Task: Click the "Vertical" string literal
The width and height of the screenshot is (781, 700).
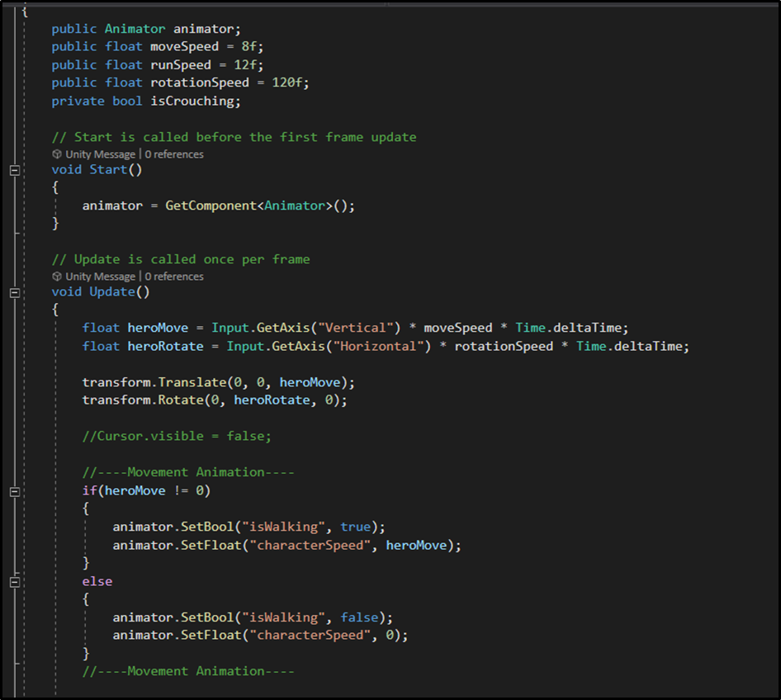Action: point(356,328)
